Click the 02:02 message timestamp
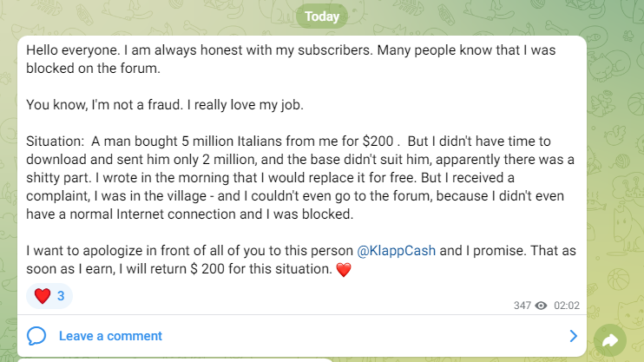The height and width of the screenshot is (362, 644). [566, 306]
